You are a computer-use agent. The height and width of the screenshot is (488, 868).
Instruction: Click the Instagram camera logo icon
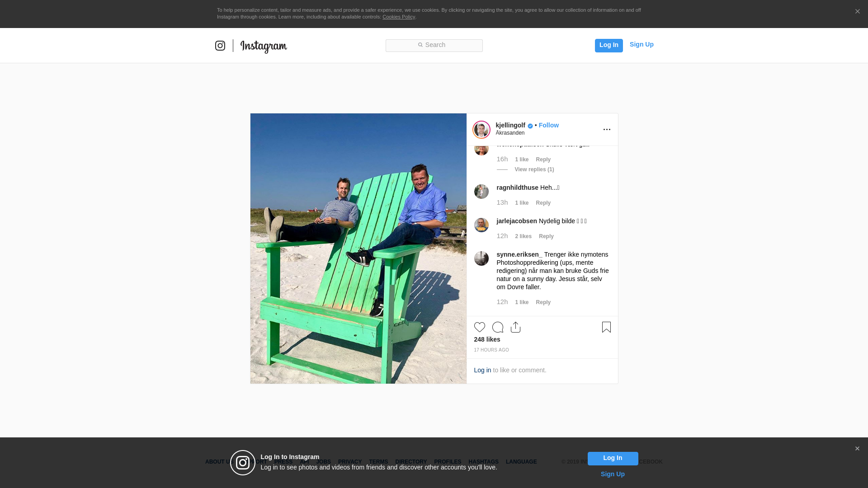tap(220, 46)
